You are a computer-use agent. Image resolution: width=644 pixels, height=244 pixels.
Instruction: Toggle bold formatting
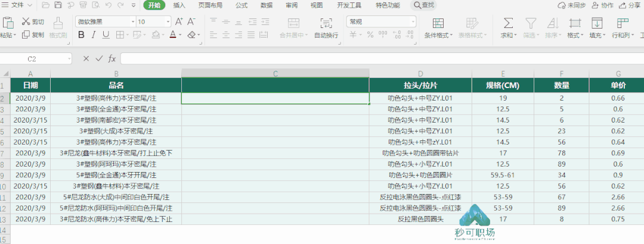coord(81,35)
